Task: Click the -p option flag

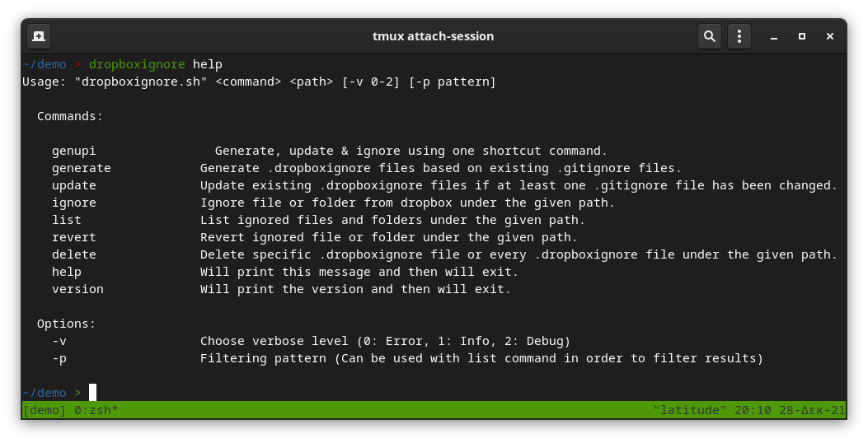Action: tap(59, 358)
